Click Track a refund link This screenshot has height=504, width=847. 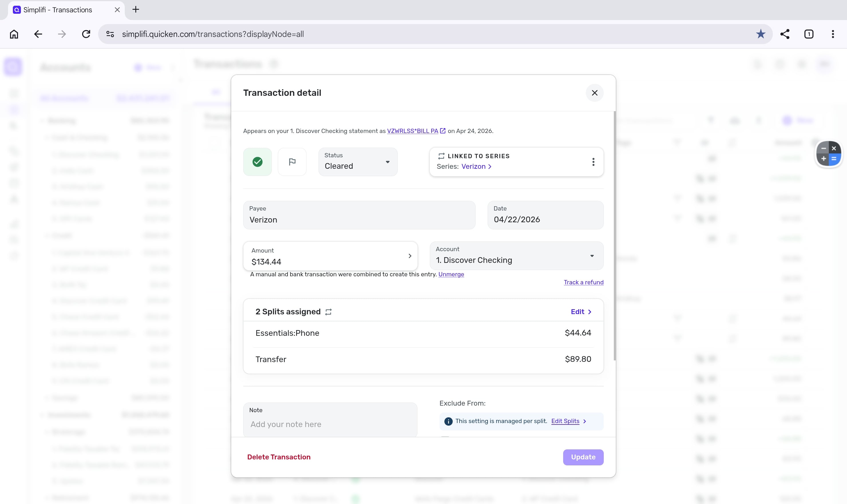point(583,282)
